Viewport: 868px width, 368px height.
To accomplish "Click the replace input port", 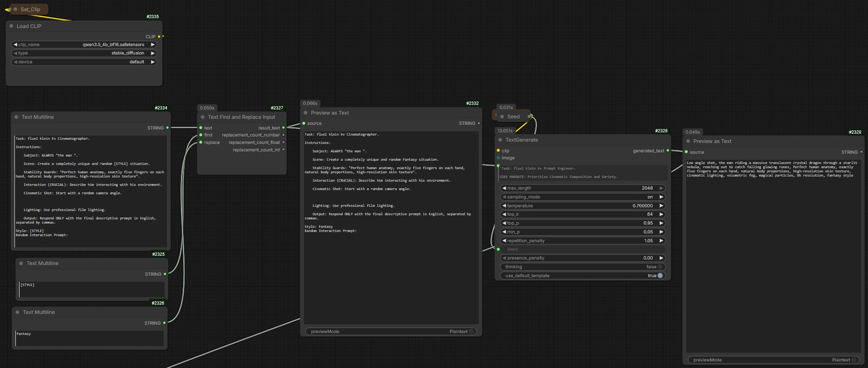I will tap(201, 143).
